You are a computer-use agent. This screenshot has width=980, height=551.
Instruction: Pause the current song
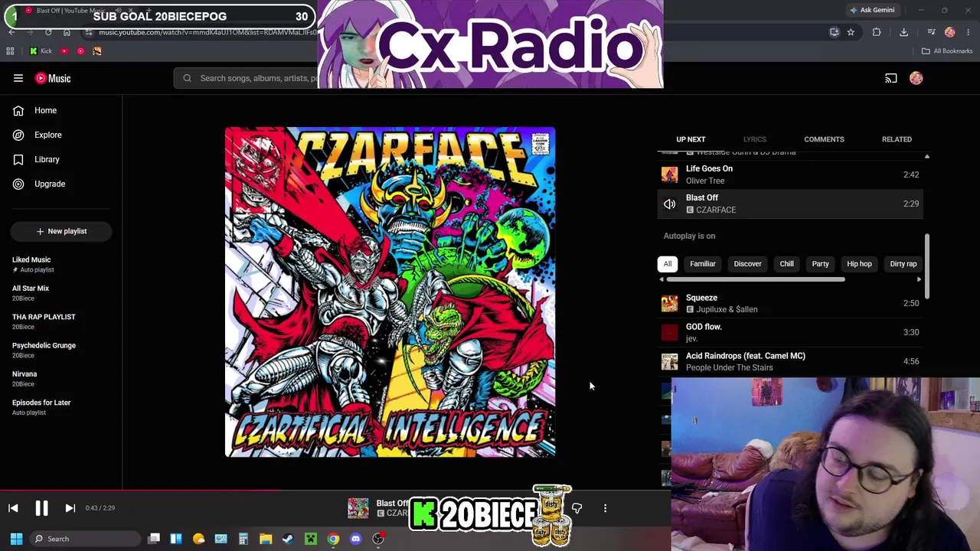coord(41,508)
